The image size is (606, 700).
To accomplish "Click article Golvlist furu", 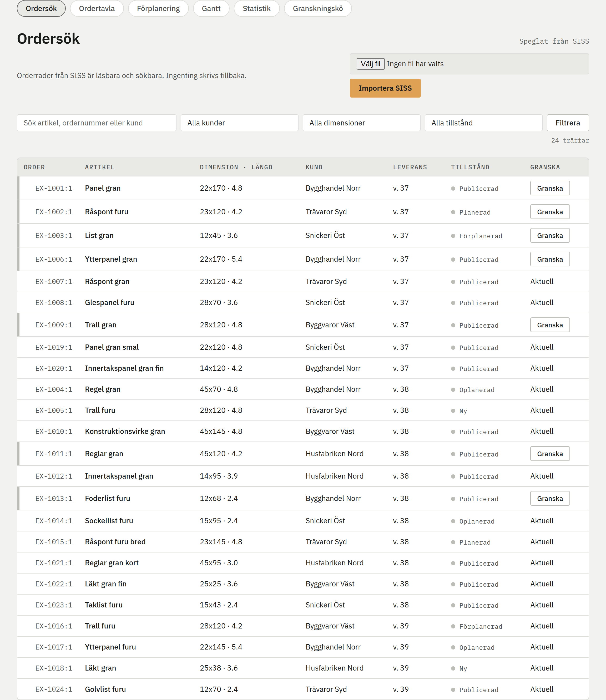I will [105, 689].
